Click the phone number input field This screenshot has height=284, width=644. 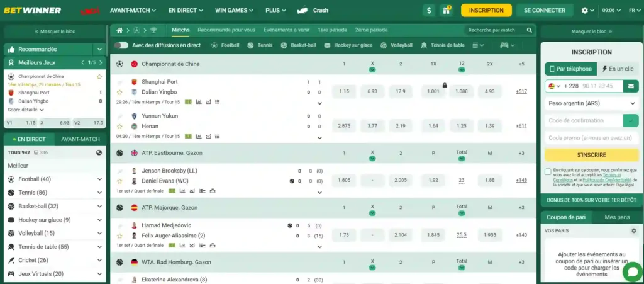point(601,86)
